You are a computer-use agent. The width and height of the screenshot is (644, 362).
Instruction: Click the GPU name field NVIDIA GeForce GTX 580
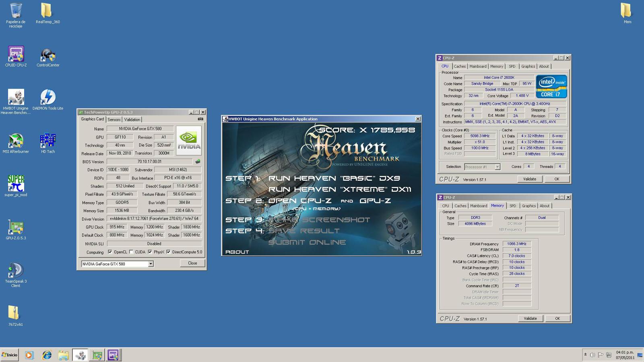point(140,129)
